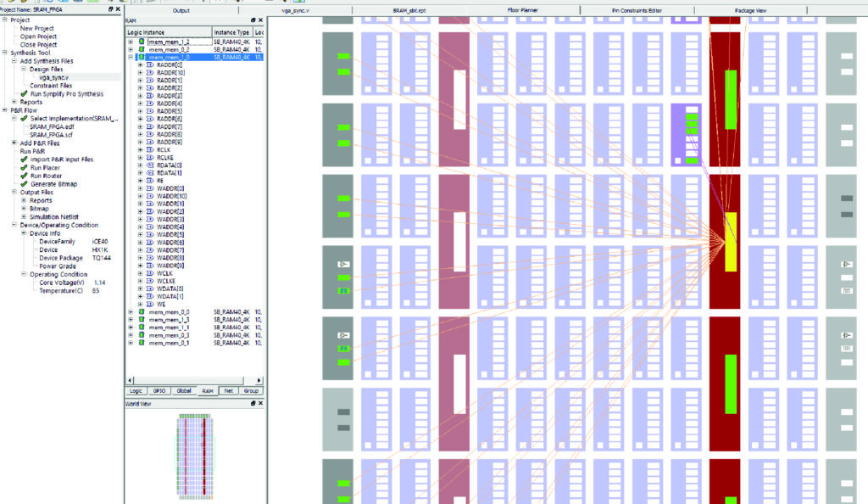The image size is (868, 504).
Task: Click the check icon beside Select Implementation
Action: (x=24, y=119)
